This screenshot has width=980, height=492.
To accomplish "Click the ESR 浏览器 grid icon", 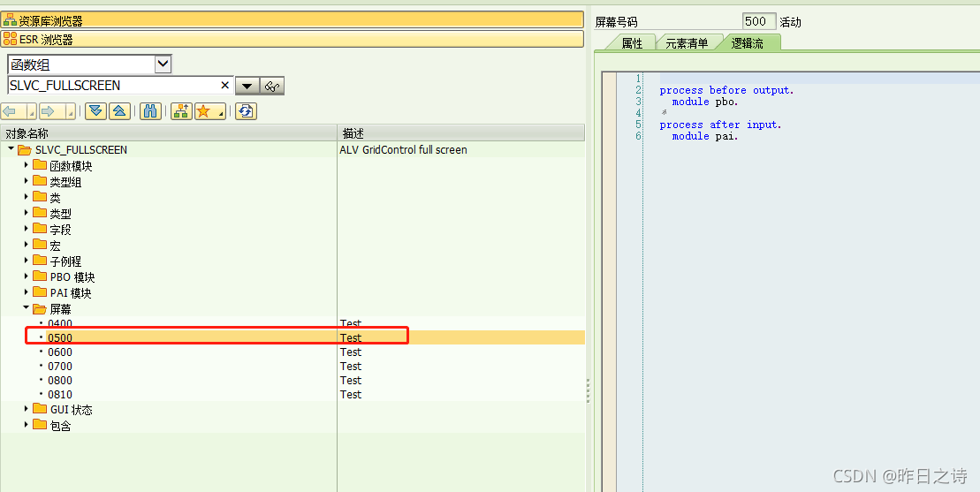I will (10, 40).
